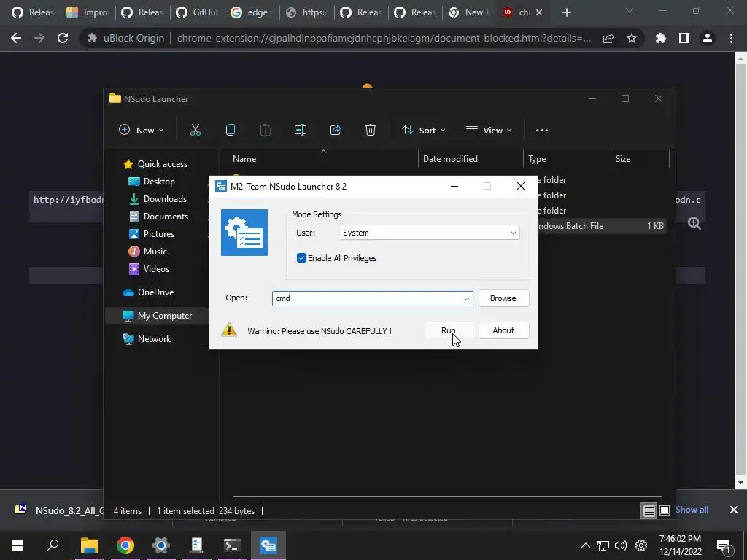This screenshot has width=747, height=560.
Task: Click the Delete trash icon in Explorer
Action: [x=371, y=130]
